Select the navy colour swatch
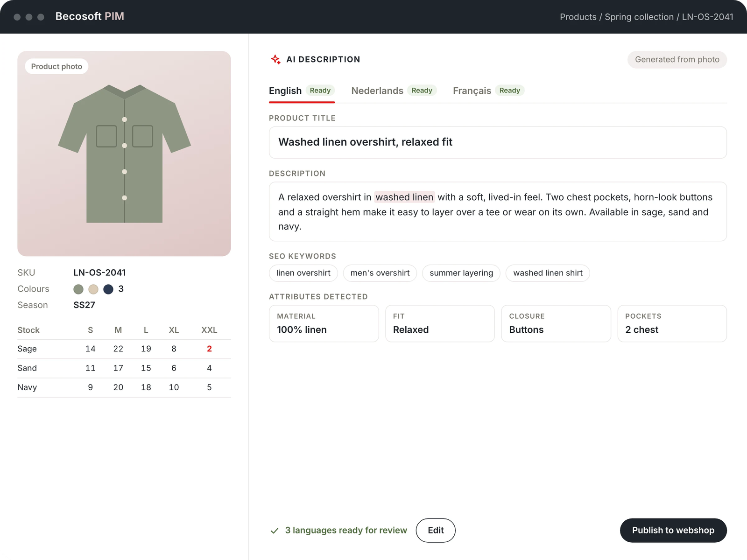747x560 pixels. click(108, 289)
